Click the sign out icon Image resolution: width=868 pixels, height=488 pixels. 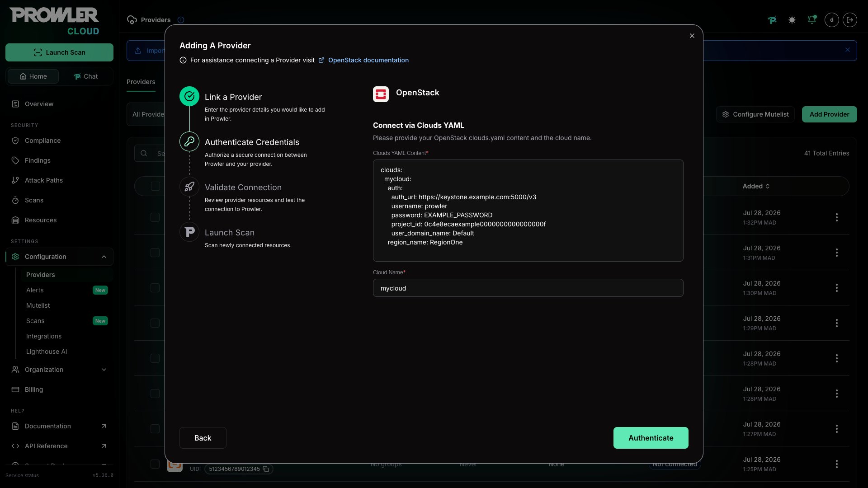850,20
